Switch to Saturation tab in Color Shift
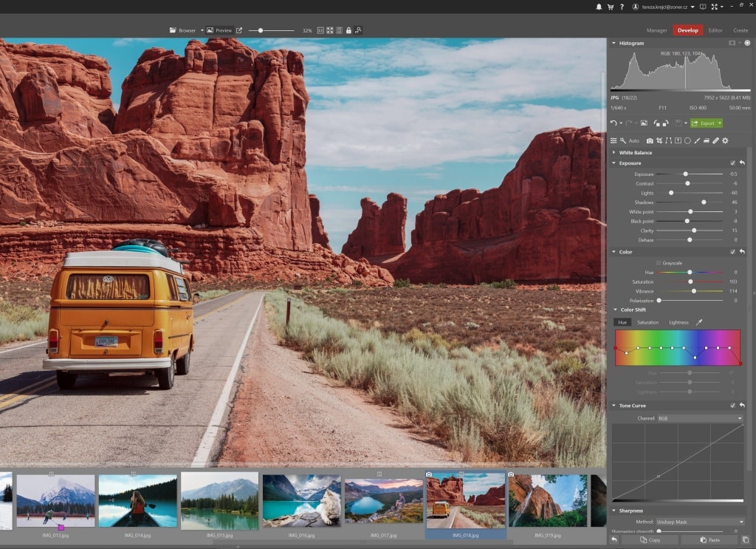The width and height of the screenshot is (756, 549). pos(647,322)
